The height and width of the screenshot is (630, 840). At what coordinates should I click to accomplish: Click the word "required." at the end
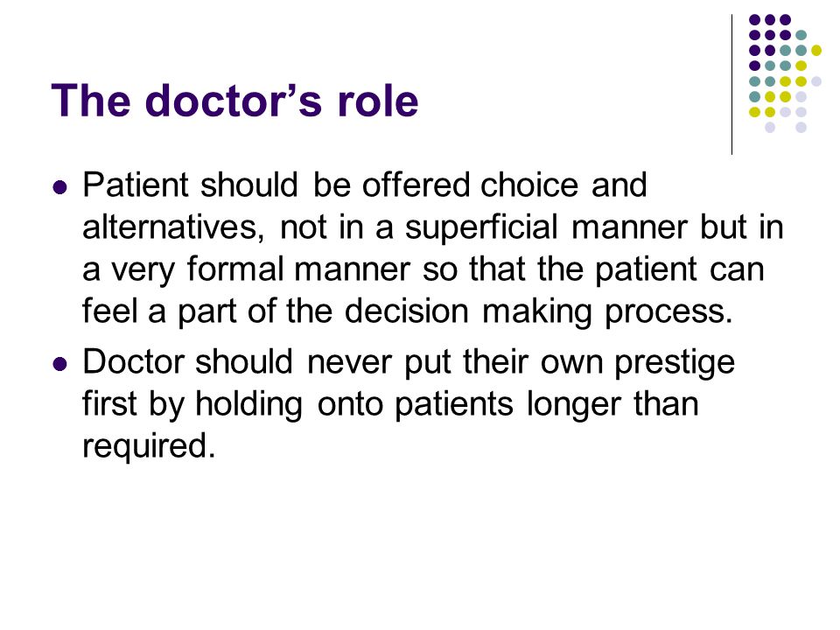[149, 447]
